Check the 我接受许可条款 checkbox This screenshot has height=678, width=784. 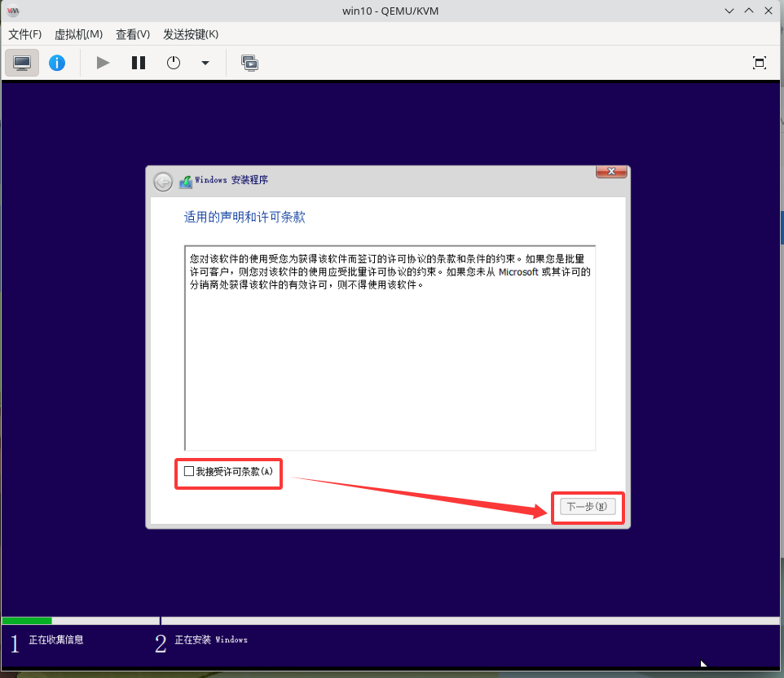(x=189, y=471)
